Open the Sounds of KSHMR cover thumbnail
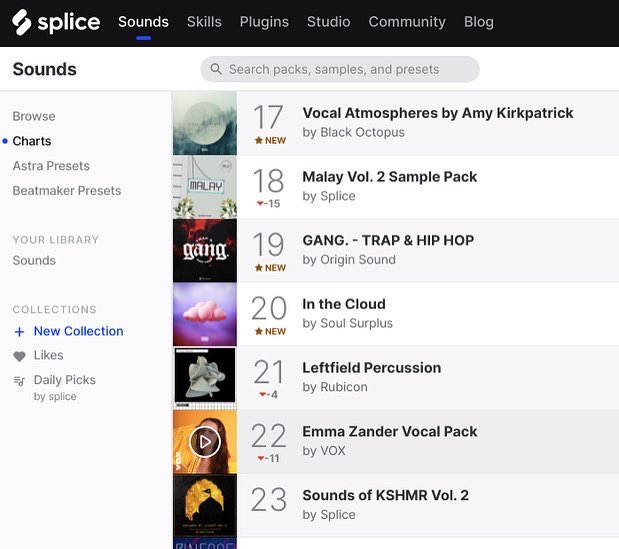This screenshot has width=619, height=549. 205,505
